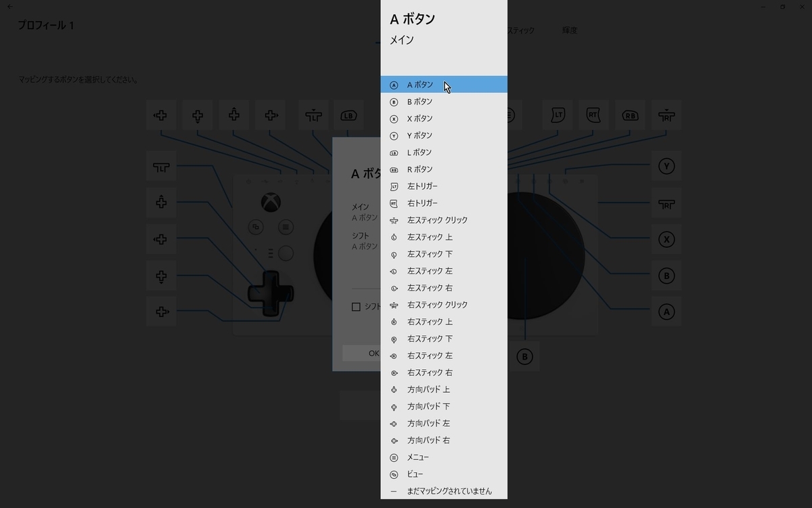Viewport: 812px width, 508px height.
Task: Click the LB mapping tile in background
Action: pos(348,115)
